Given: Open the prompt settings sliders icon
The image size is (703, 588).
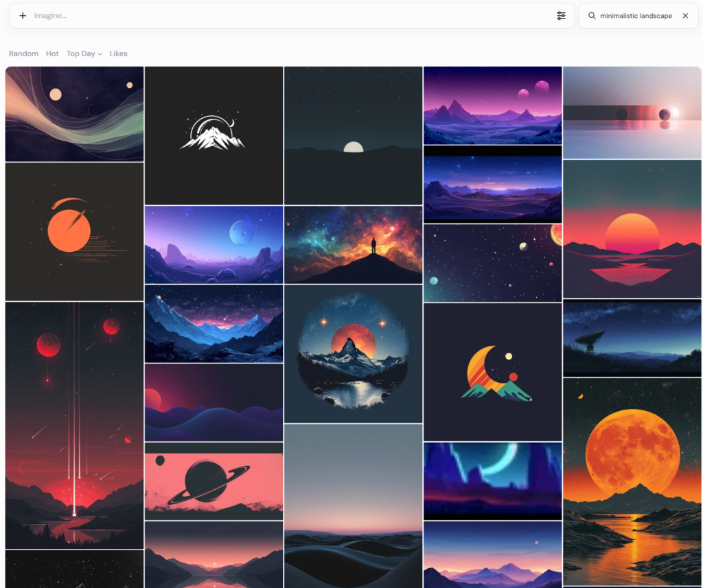Looking at the screenshot, I should pos(561,16).
